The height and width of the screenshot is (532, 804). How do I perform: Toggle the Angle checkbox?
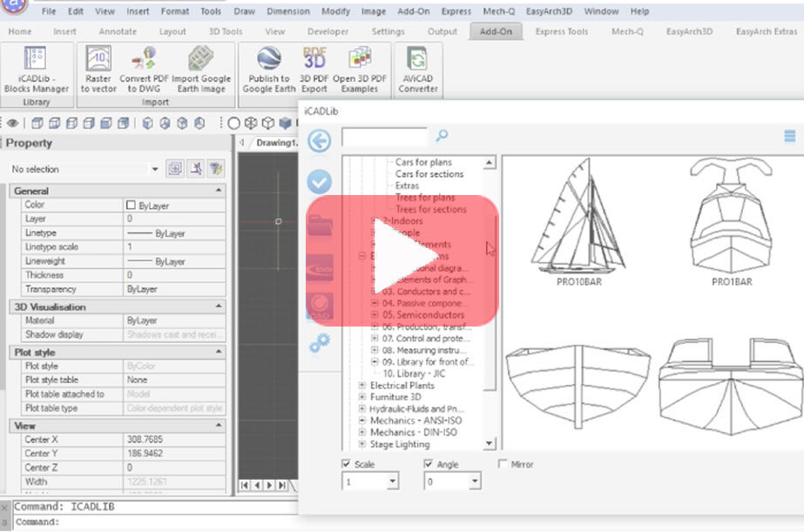[x=429, y=464]
